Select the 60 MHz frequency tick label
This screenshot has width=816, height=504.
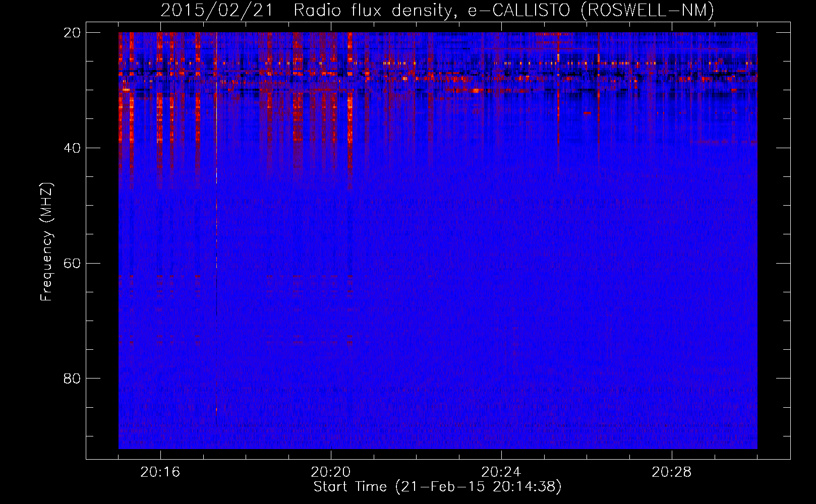pos(72,264)
